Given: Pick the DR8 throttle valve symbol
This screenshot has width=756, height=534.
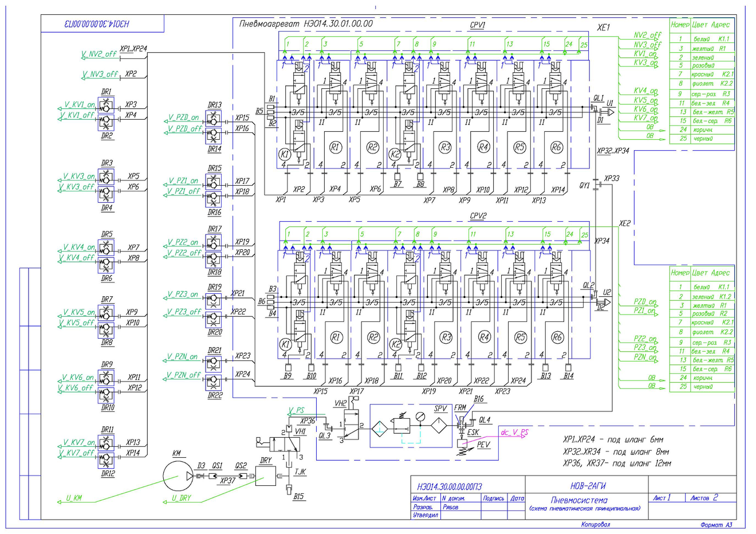Looking at the screenshot, I should tap(106, 329).
